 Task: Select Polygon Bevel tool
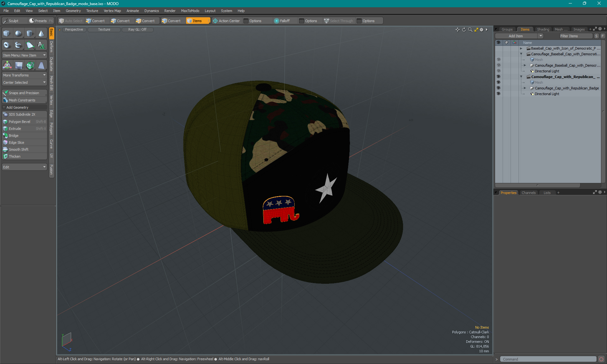(24, 122)
